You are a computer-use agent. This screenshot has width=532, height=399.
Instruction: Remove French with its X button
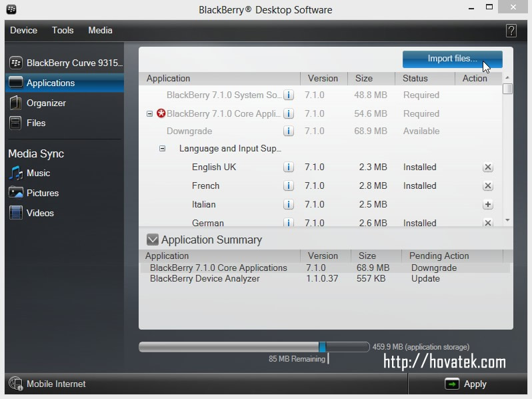(x=487, y=185)
